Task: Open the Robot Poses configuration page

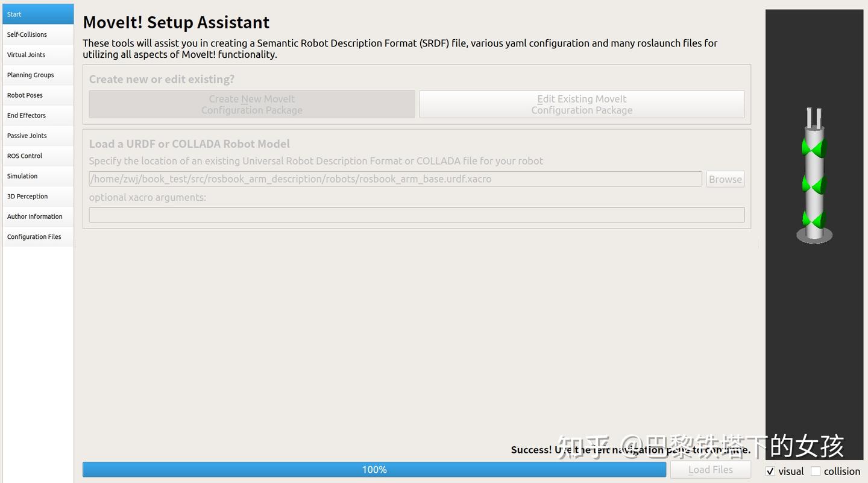Action: tap(25, 95)
